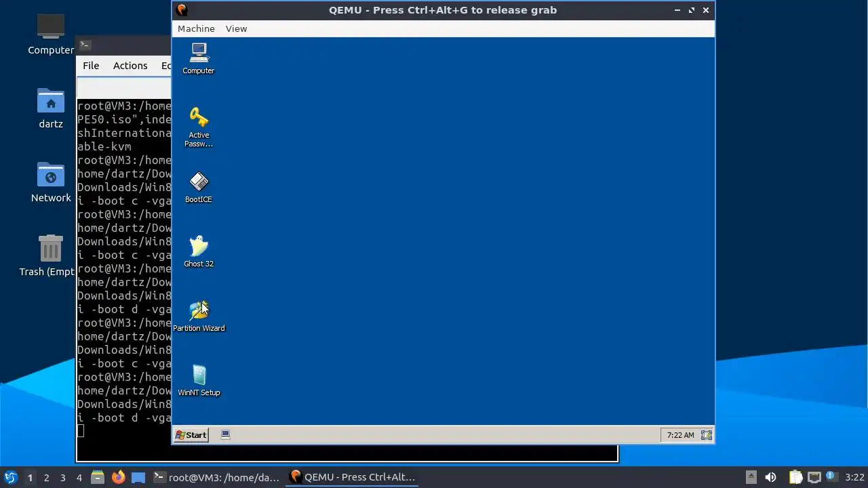Launch Firefox from the panel

click(118, 477)
